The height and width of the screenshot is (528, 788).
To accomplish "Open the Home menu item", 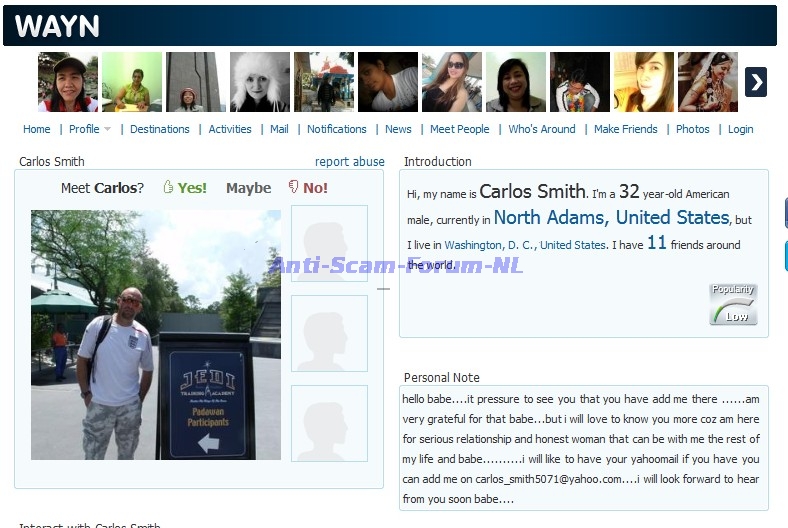I will (37, 129).
